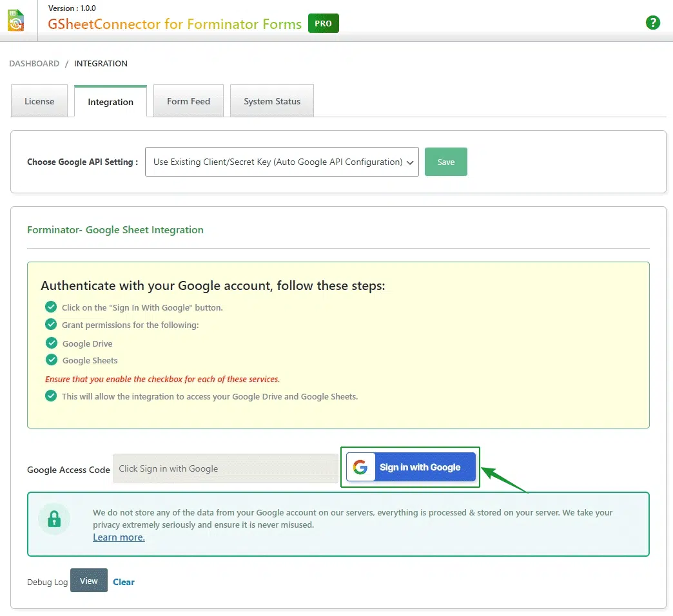Screen dimensions: 673x616
Task: Click the checkmark beside Google Drive
Action: click(x=51, y=343)
